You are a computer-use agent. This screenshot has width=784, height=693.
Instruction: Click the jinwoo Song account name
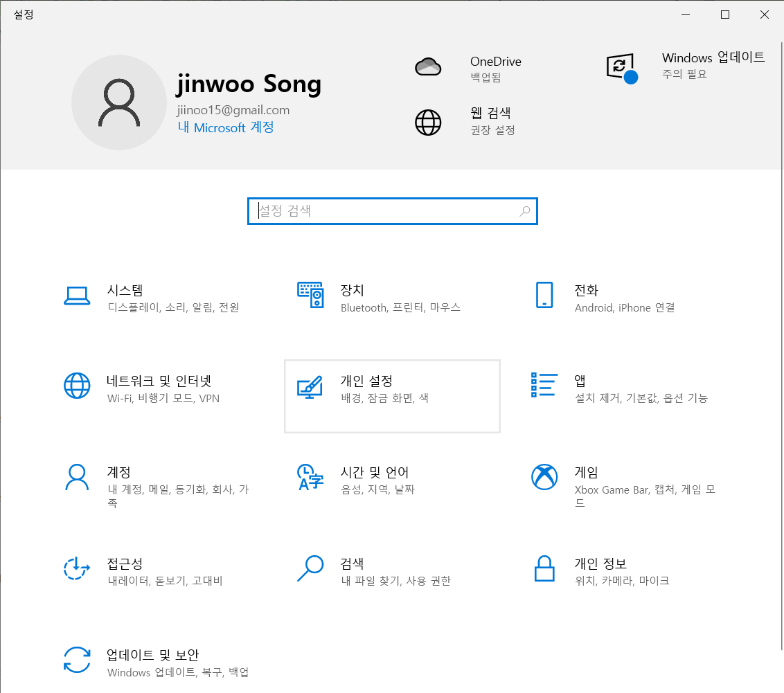(249, 84)
